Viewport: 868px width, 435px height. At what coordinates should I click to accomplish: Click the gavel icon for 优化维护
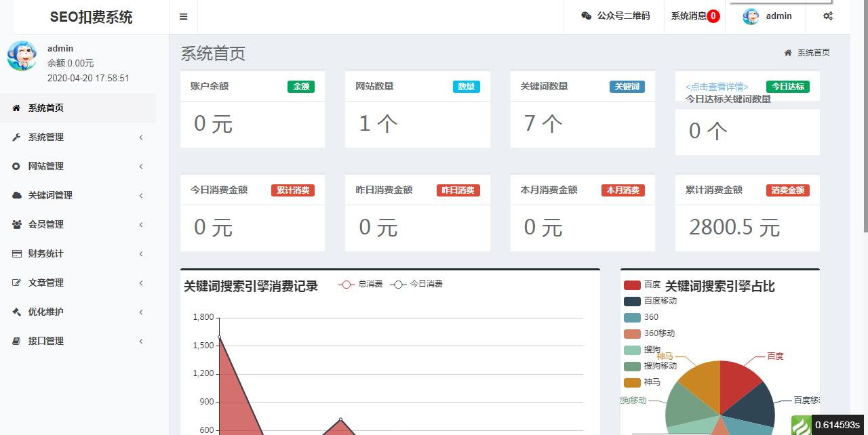click(16, 312)
